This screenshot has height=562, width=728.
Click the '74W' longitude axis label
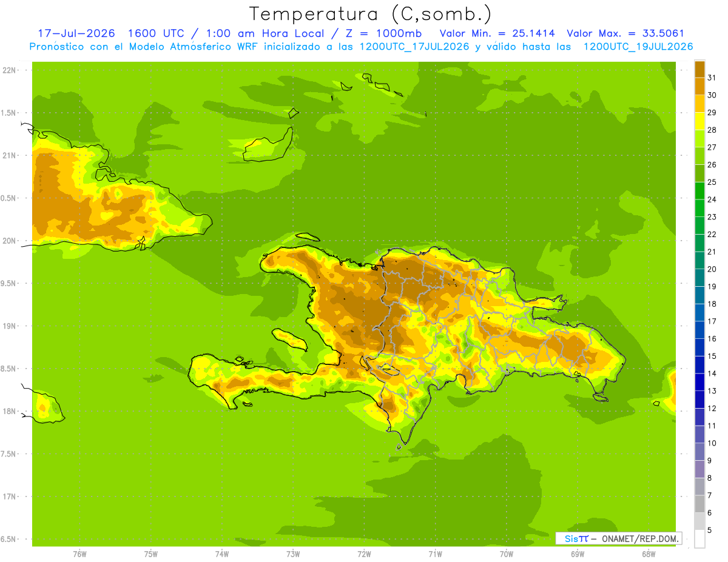[222, 554]
